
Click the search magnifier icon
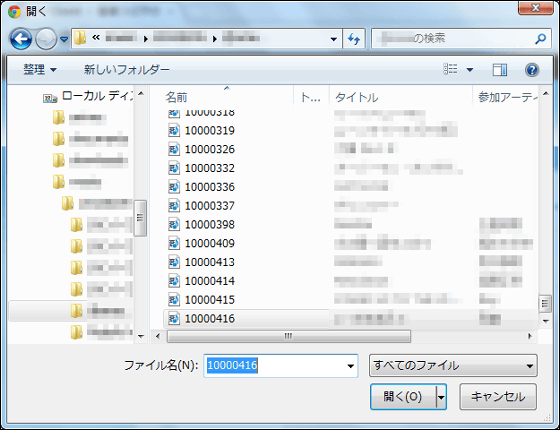(x=540, y=39)
